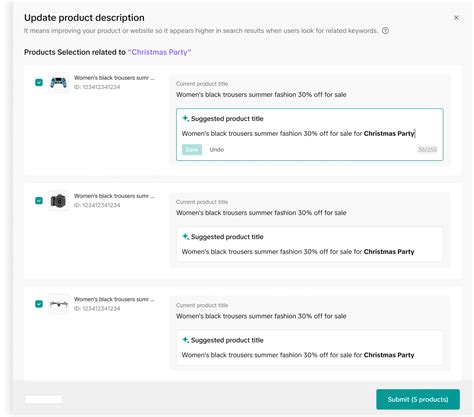This screenshot has width=474, height=417.
Task: Uncheck the first product checkbox
Action: coord(39,82)
